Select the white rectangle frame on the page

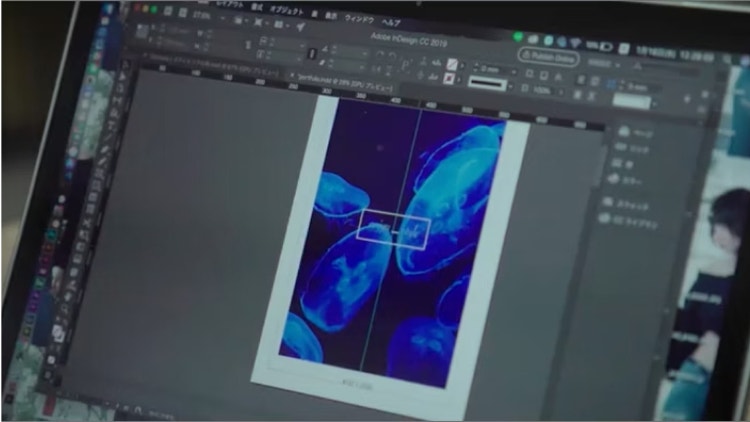pos(393,229)
